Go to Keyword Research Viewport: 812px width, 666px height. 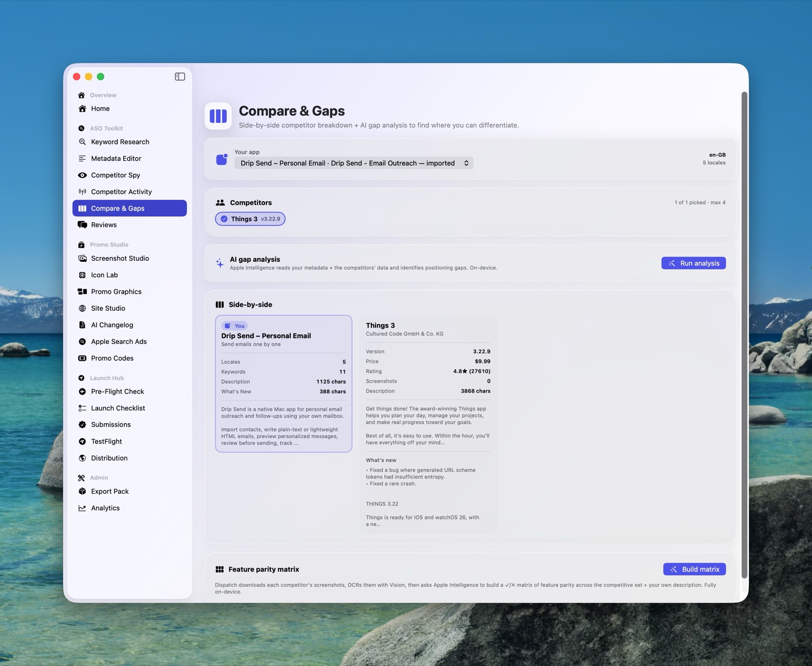[129, 142]
